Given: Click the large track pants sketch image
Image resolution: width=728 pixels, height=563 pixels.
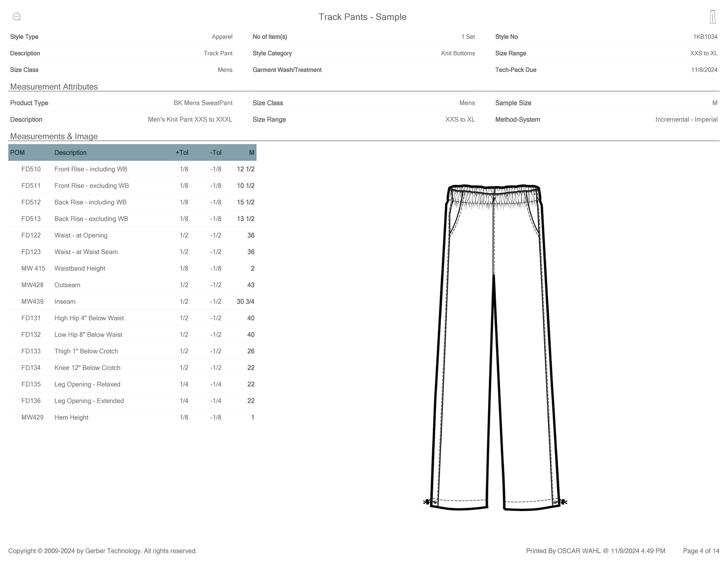Looking at the screenshot, I should tap(495, 347).
